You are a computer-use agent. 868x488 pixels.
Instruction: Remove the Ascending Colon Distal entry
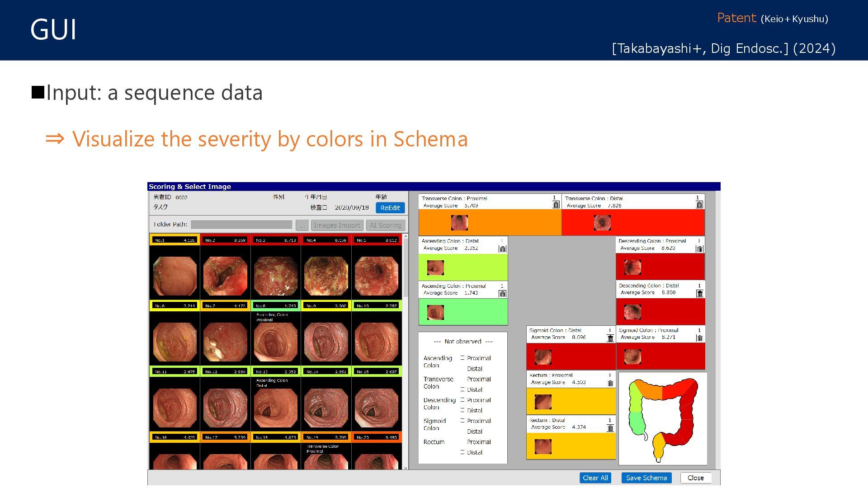(502, 249)
